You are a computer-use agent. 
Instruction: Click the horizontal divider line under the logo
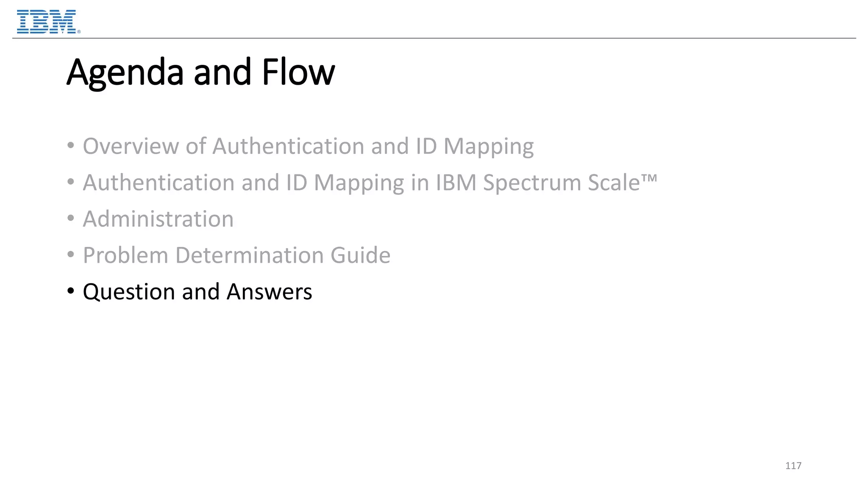(434, 38)
